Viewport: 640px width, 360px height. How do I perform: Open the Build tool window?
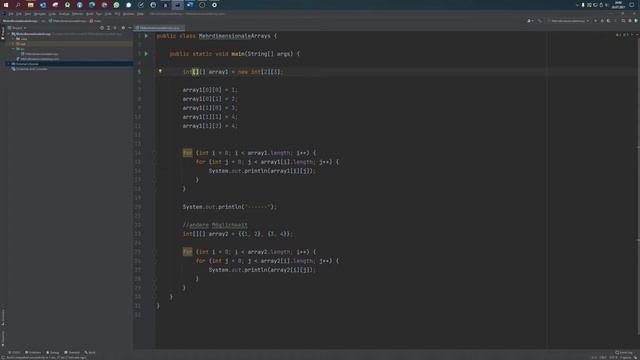pos(90,352)
